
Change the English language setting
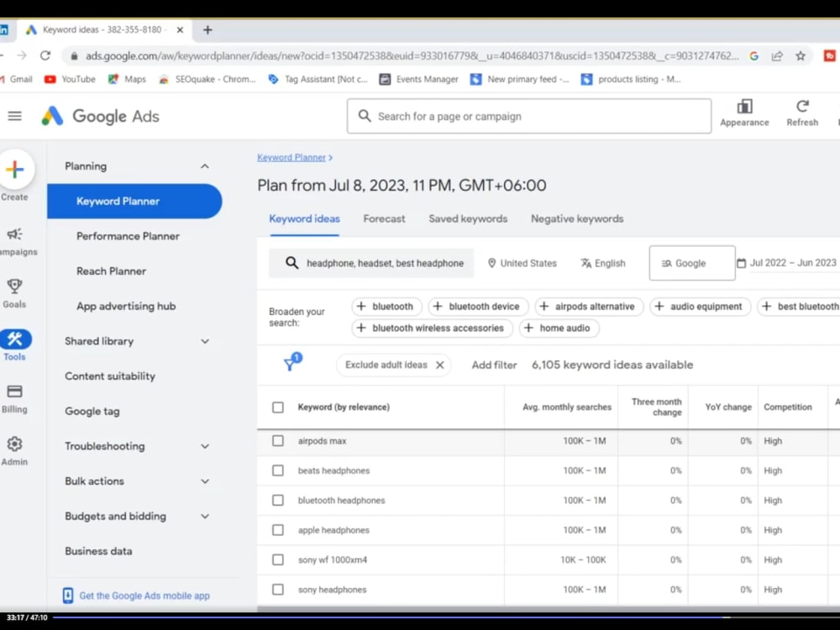click(602, 263)
